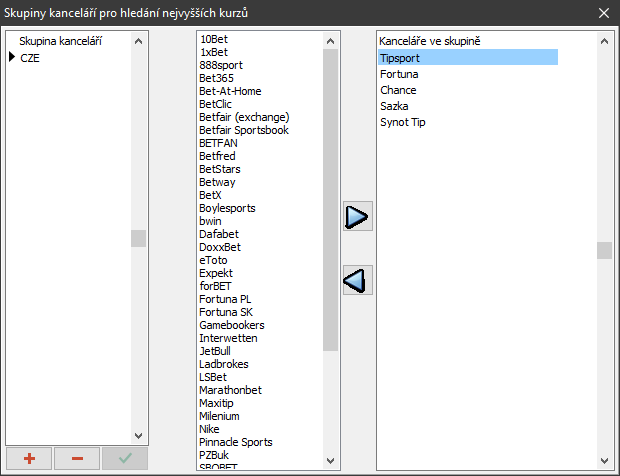Select Synot Tip in the group list
620x476 pixels.
point(403,122)
